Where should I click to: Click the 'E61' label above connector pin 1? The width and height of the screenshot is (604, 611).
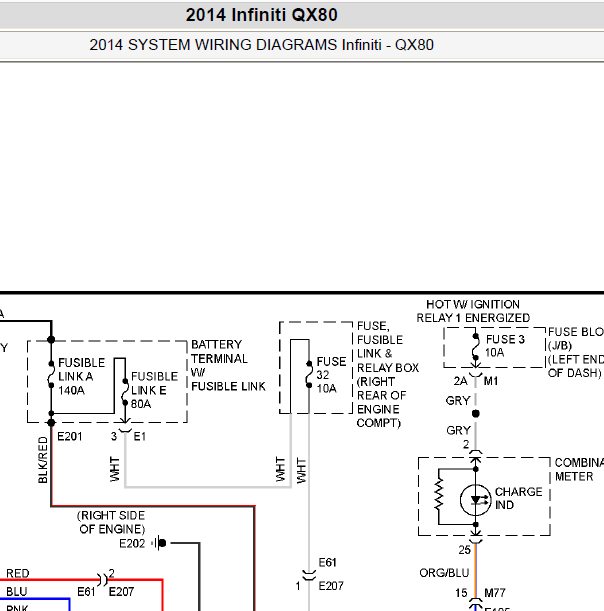tap(327, 562)
